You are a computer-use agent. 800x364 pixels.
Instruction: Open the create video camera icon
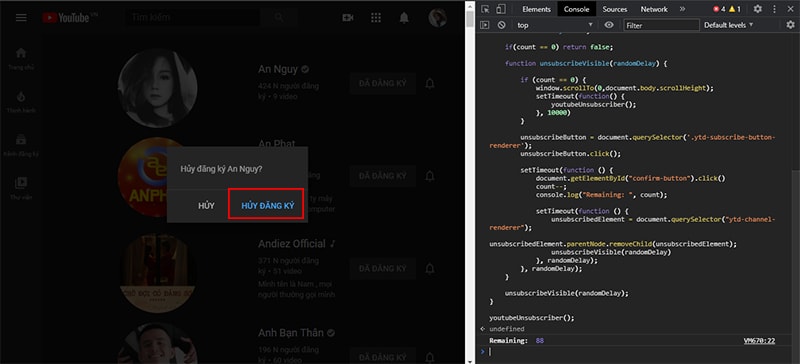[x=348, y=18]
